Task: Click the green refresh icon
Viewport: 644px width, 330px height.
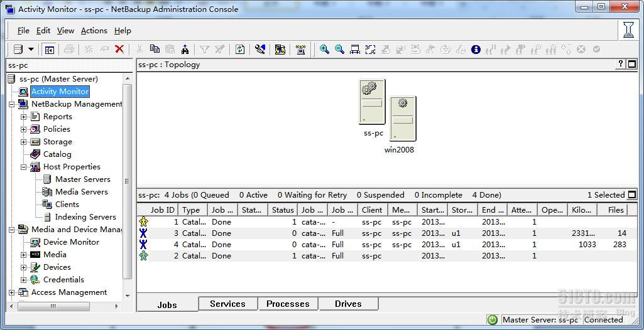Action: pyautogui.click(x=240, y=50)
